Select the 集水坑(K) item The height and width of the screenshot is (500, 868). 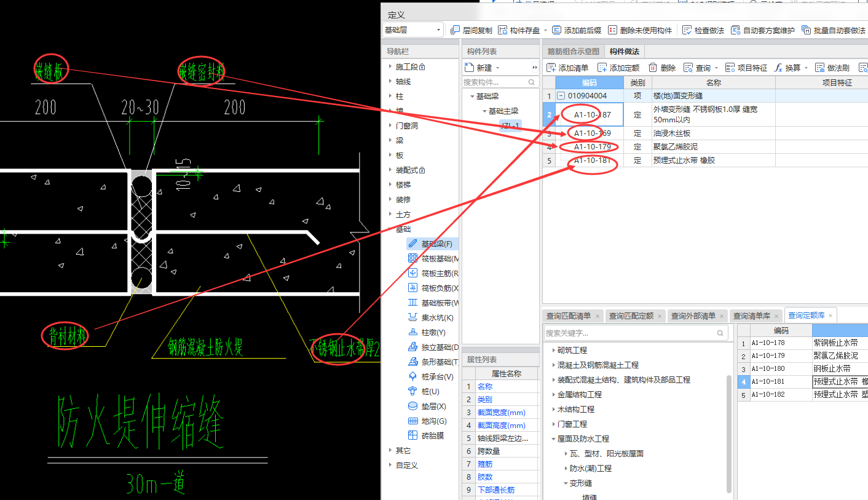[432, 318]
